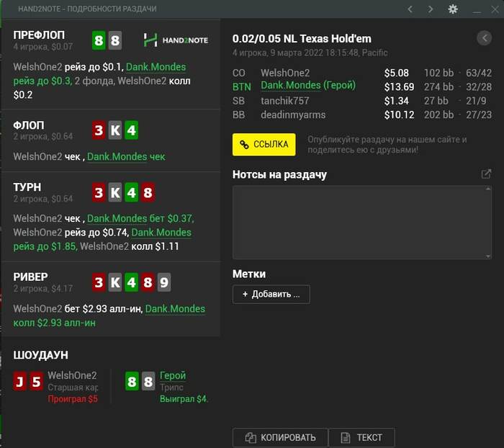The image size is (504, 448).
Task: Click Dank.Mondes name in the river action
Action: tap(175, 309)
